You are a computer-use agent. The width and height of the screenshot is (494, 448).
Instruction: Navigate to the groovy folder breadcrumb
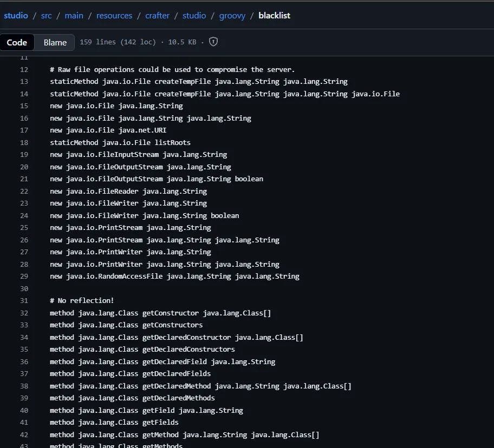tap(232, 16)
